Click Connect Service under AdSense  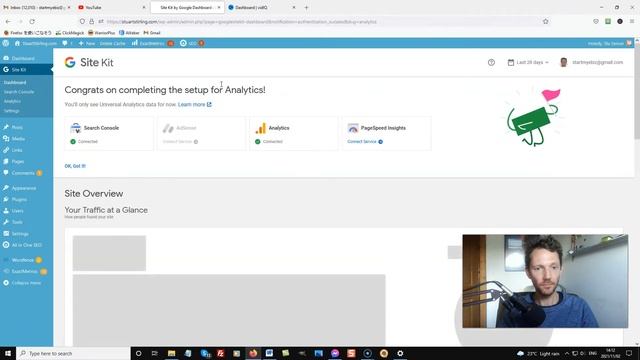[x=180, y=142]
